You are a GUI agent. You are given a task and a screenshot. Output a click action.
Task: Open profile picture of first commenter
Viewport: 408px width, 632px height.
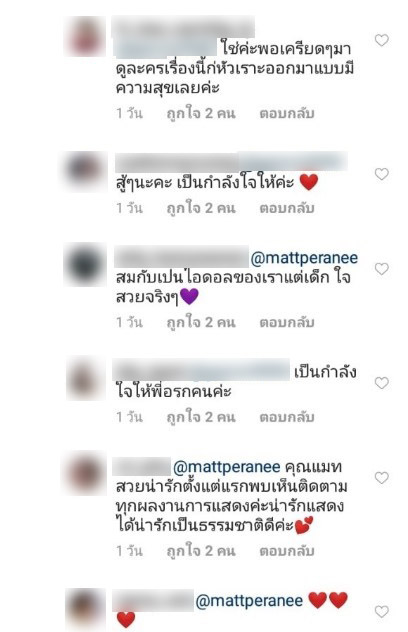(86, 36)
